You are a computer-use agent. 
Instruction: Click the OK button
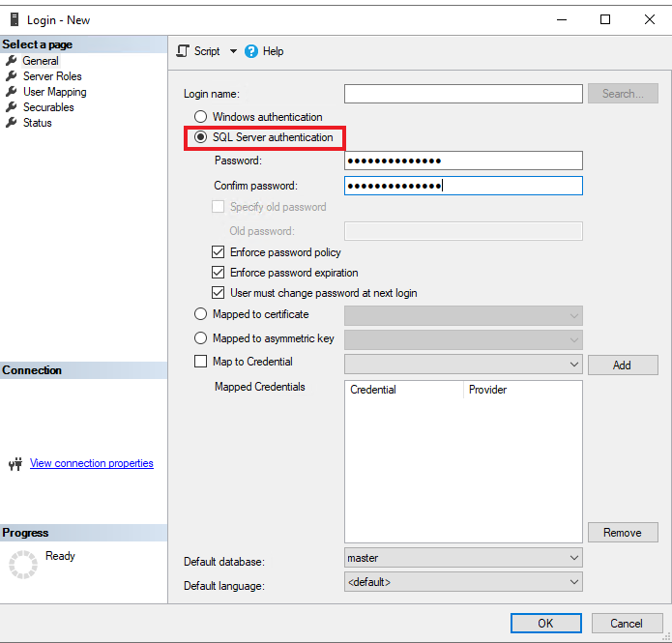tap(546, 624)
